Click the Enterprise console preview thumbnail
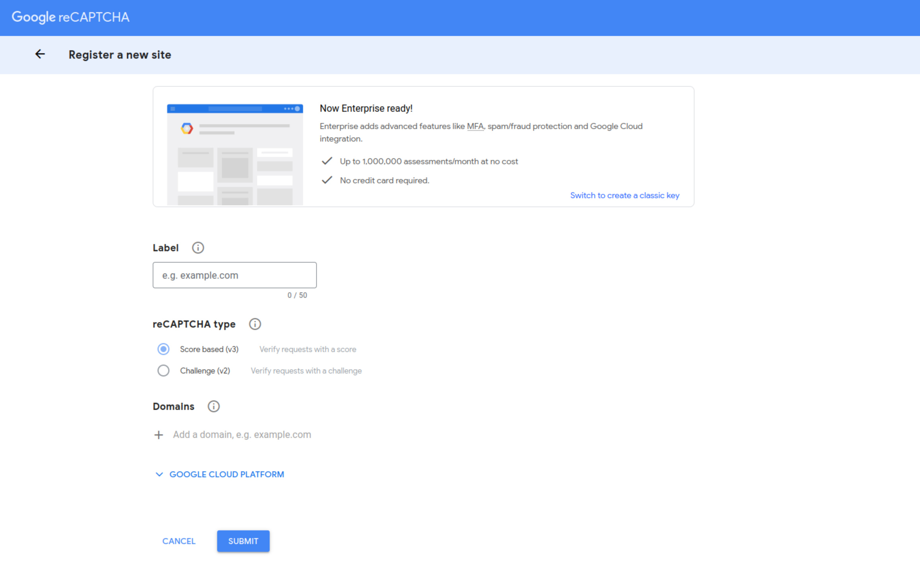The height and width of the screenshot is (588, 920). click(235, 155)
